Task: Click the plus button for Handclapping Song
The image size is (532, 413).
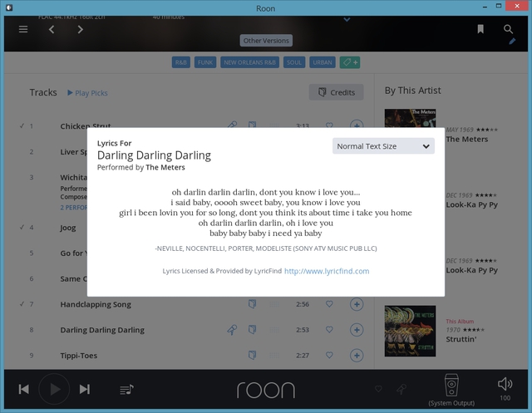Action: [x=357, y=304]
